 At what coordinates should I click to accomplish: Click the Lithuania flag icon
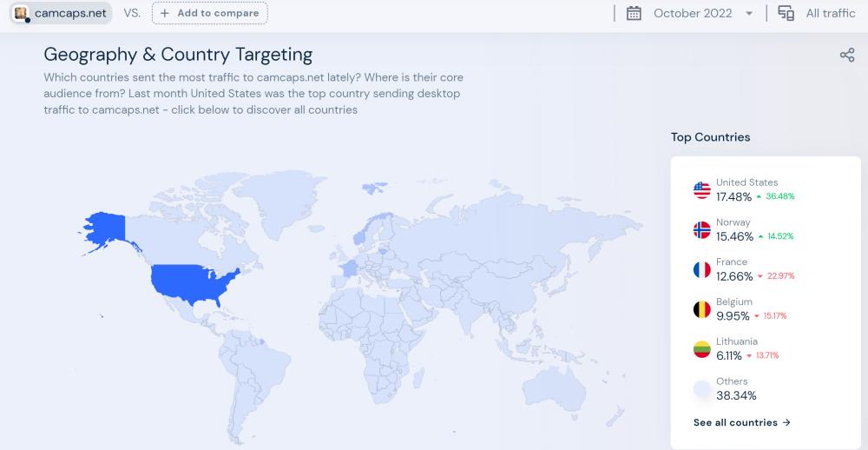tap(702, 349)
